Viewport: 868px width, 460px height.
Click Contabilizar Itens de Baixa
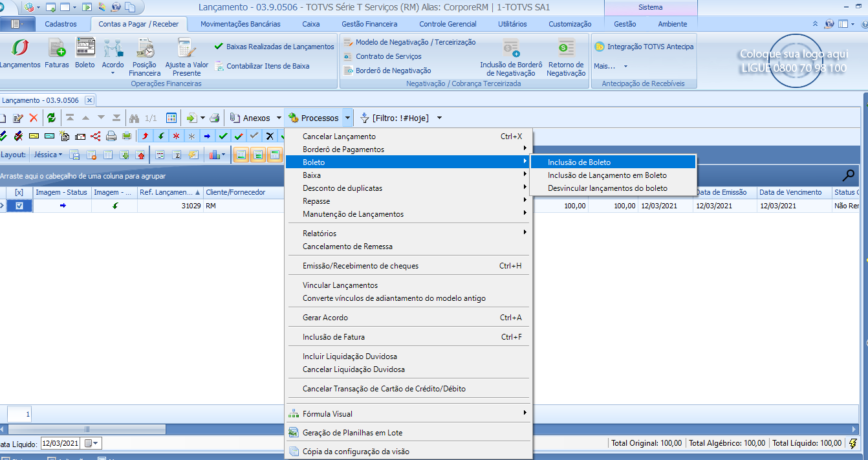pos(262,66)
